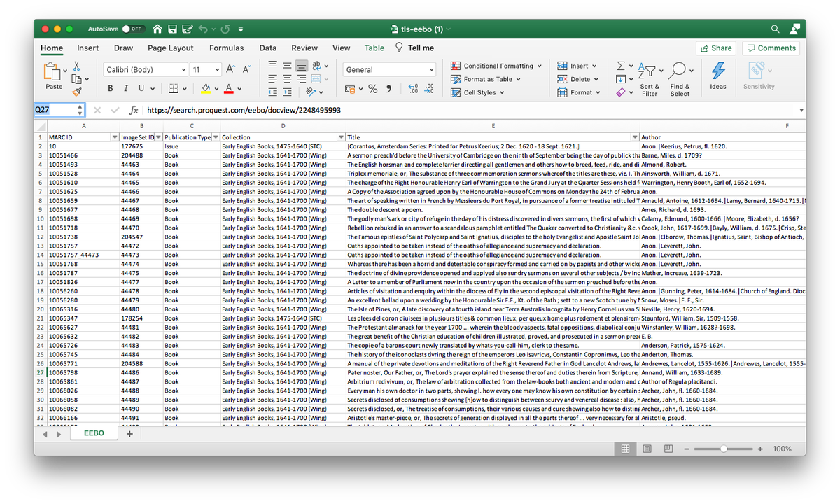Open the font size 11 dropdown
The height and width of the screenshot is (504, 840).
[x=218, y=70]
